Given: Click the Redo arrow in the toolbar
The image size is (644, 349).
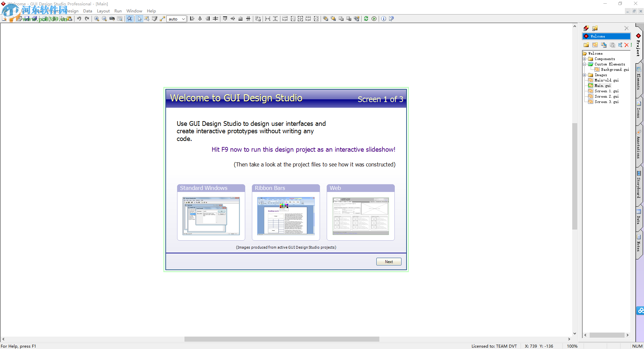Looking at the screenshot, I should pyautogui.click(x=87, y=19).
